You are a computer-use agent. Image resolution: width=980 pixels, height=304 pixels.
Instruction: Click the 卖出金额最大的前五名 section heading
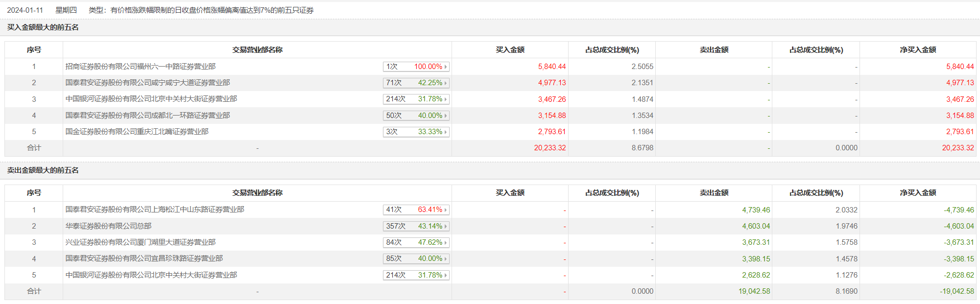pyautogui.click(x=43, y=170)
